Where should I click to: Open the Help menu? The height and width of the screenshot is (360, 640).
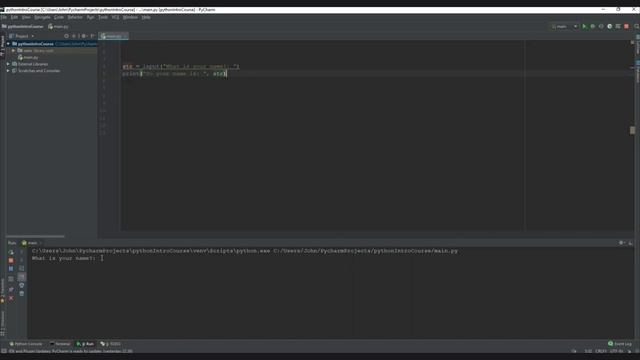pos(146,17)
